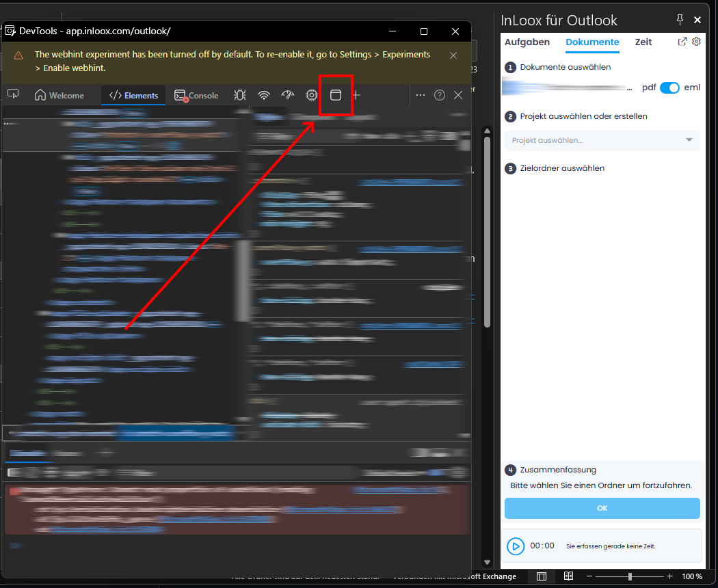718x588 pixels.
Task: Click the Dokumente auswählen step label
Action: (565, 67)
